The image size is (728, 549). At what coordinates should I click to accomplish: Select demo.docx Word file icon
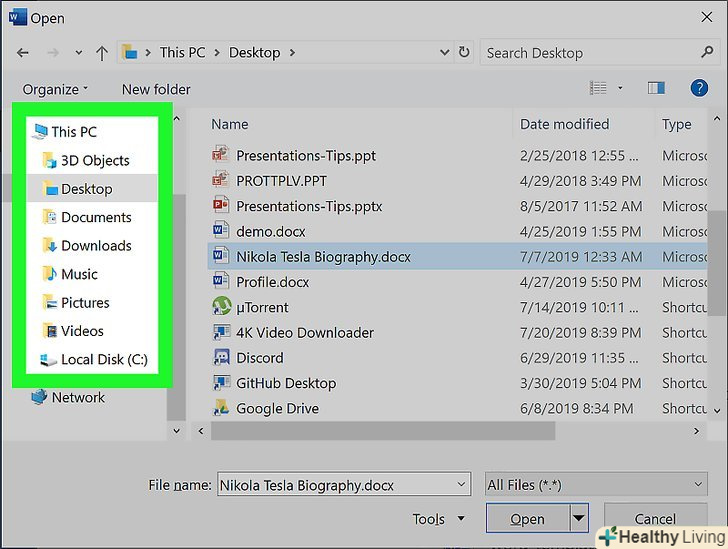click(221, 230)
